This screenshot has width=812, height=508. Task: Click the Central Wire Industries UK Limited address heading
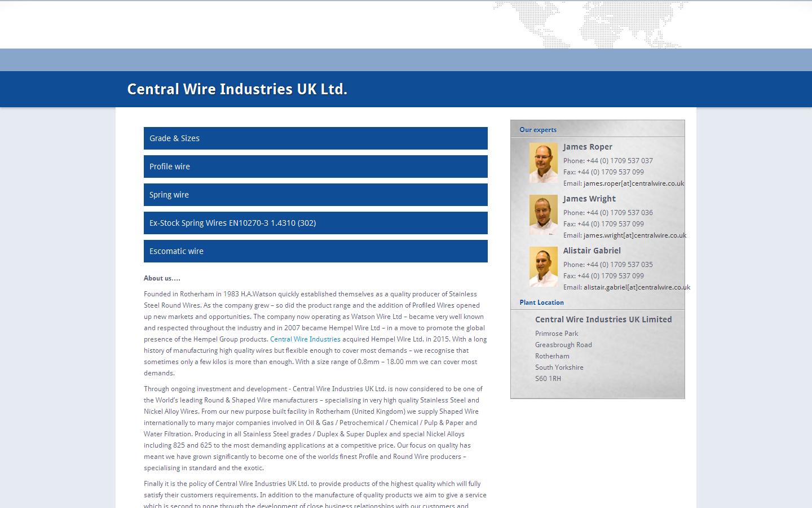click(x=603, y=319)
